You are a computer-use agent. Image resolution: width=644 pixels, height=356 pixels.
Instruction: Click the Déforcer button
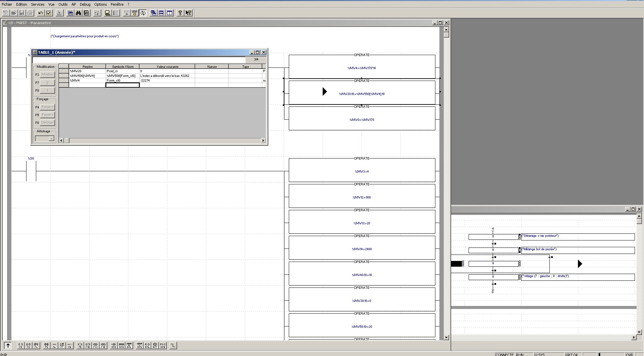coord(47,123)
